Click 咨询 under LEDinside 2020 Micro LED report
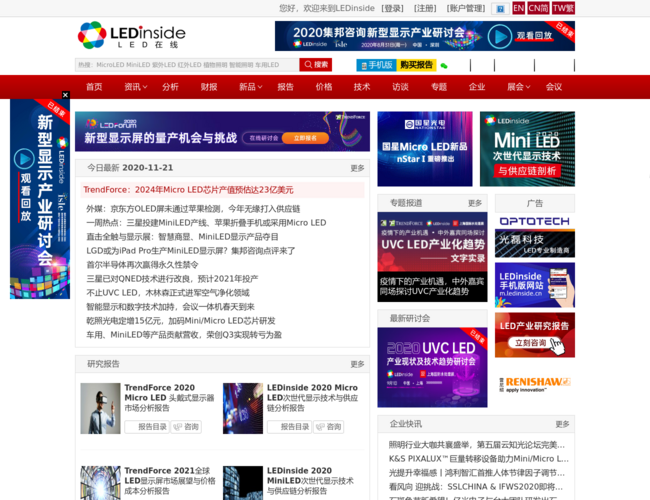 click(329, 427)
